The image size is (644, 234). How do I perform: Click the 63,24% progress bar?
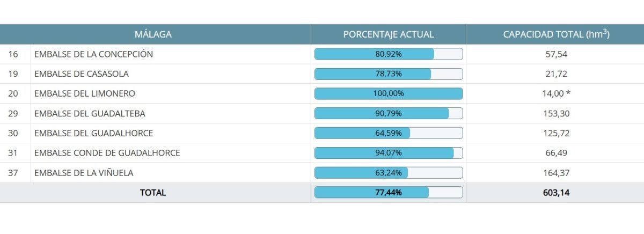[389, 173]
